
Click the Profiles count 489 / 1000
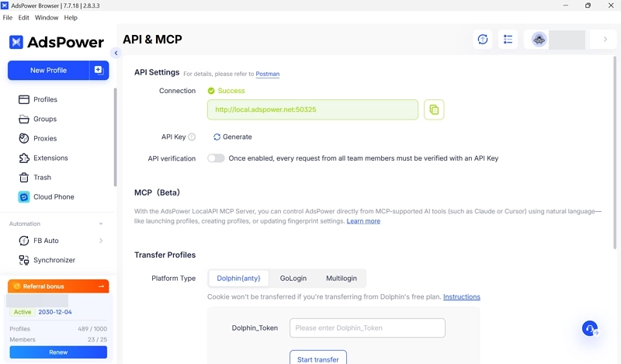click(x=92, y=329)
